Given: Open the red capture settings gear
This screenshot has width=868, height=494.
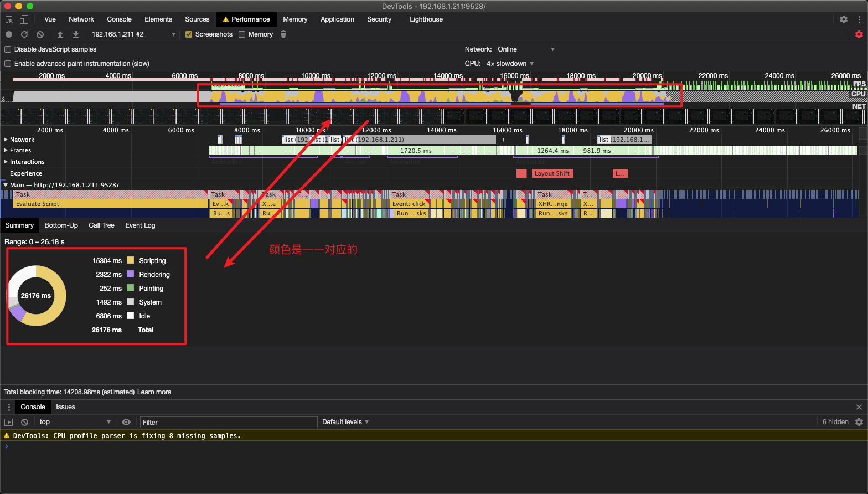Looking at the screenshot, I should pos(859,34).
